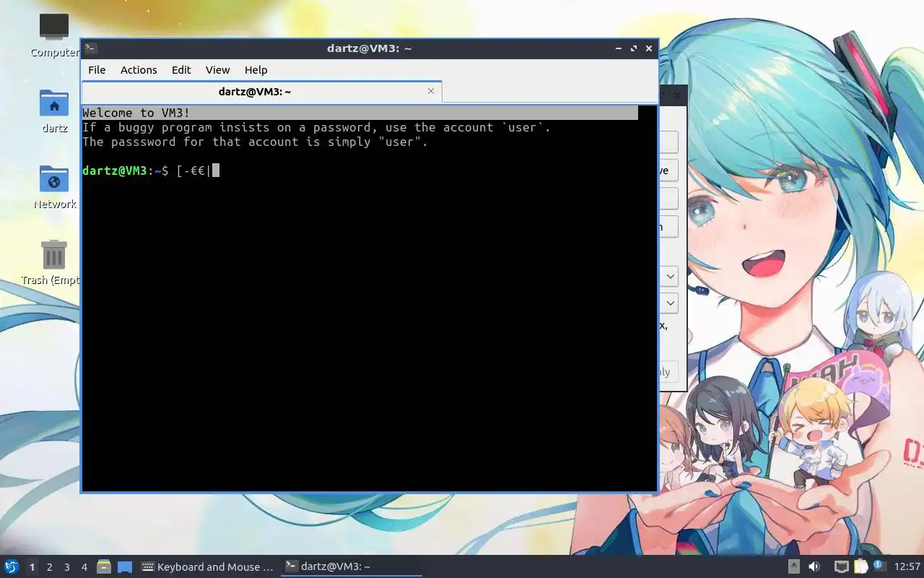Viewport: 924px width, 578px height.
Task: Click the 'The passsword for that account' line
Action: click(255, 142)
